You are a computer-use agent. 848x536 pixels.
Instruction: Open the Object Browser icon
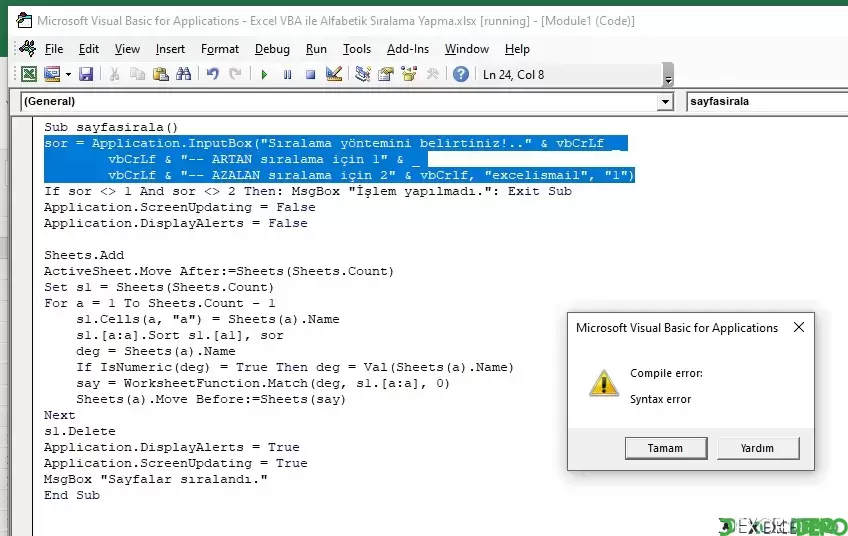coord(409,74)
